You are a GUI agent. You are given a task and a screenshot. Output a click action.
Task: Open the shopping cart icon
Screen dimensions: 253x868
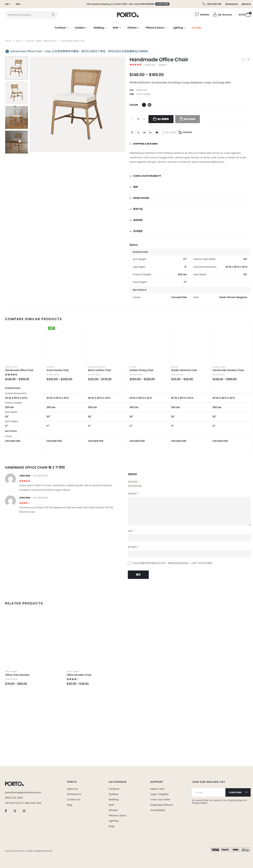(x=248, y=15)
